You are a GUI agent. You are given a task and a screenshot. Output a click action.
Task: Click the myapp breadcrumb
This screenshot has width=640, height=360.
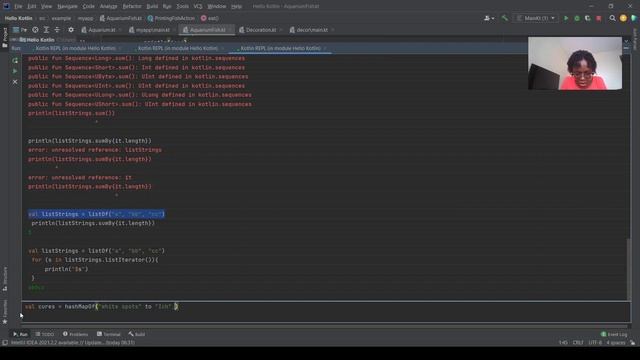(x=85, y=18)
